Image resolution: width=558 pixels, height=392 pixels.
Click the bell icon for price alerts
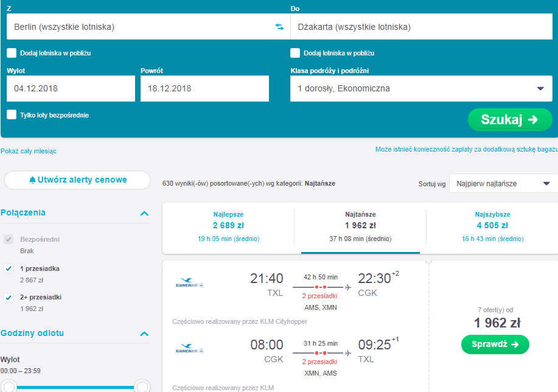(32, 180)
